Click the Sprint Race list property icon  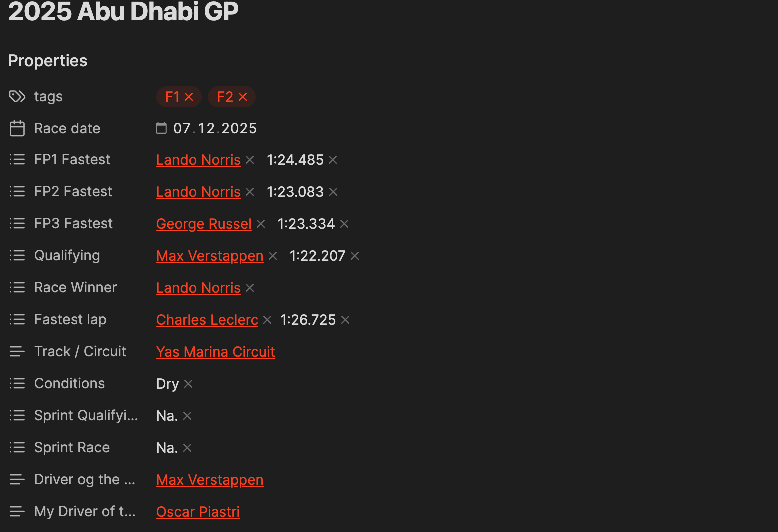(x=17, y=447)
